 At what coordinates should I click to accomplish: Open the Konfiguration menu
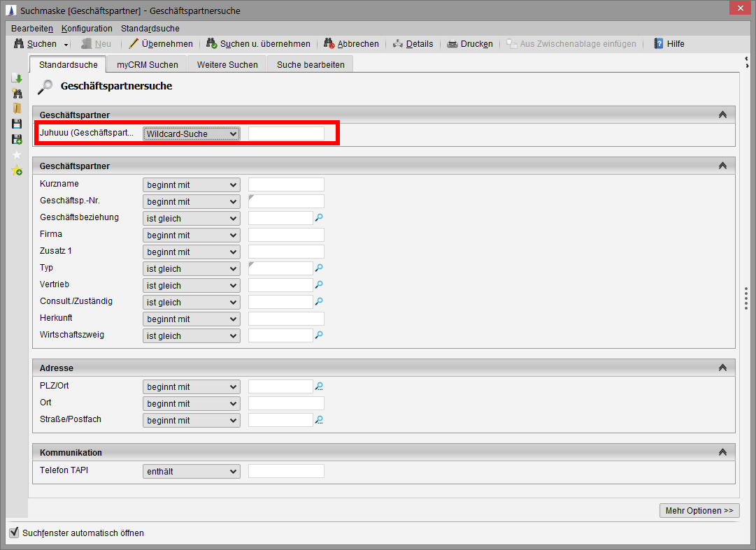(x=87, y=29)
